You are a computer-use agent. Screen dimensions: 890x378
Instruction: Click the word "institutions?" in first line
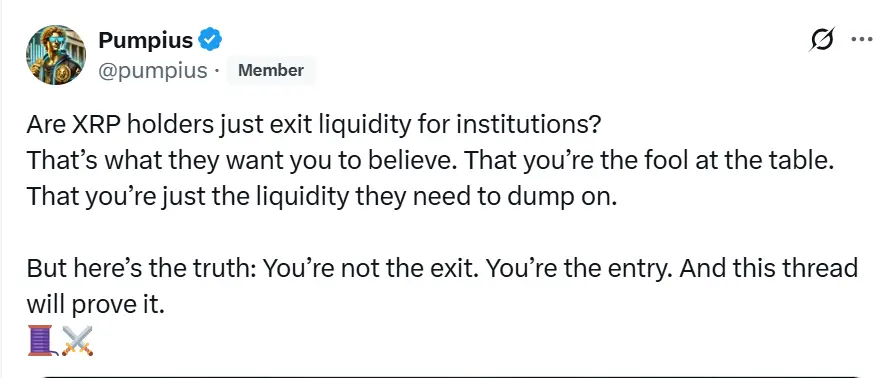(528, 124)
